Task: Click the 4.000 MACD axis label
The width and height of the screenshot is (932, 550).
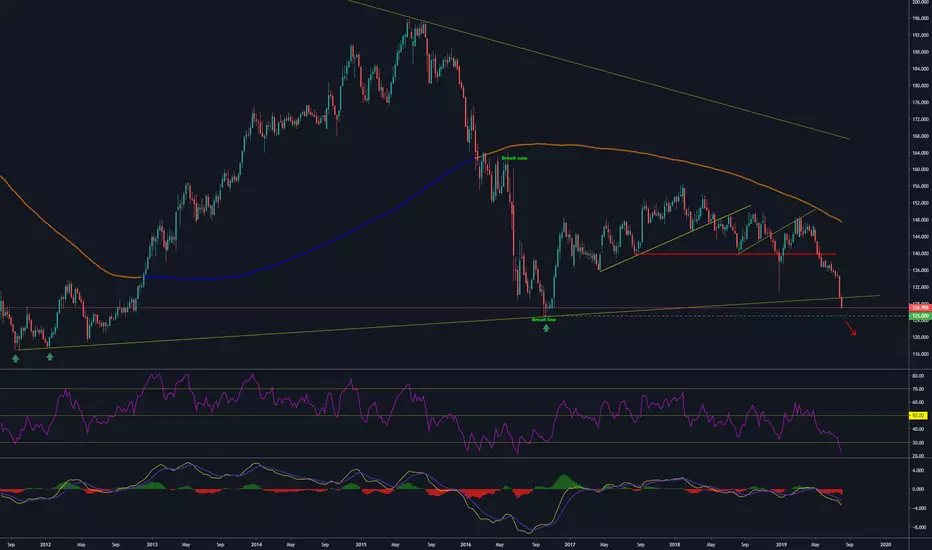Action: [918, 470]
